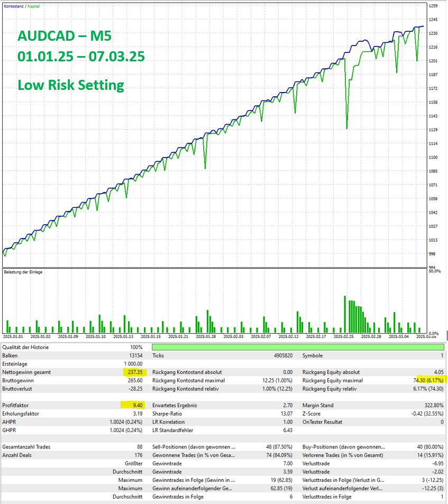
Task: Select the Bruttogewinn value 265.60
Action: (x=135, y=381)
